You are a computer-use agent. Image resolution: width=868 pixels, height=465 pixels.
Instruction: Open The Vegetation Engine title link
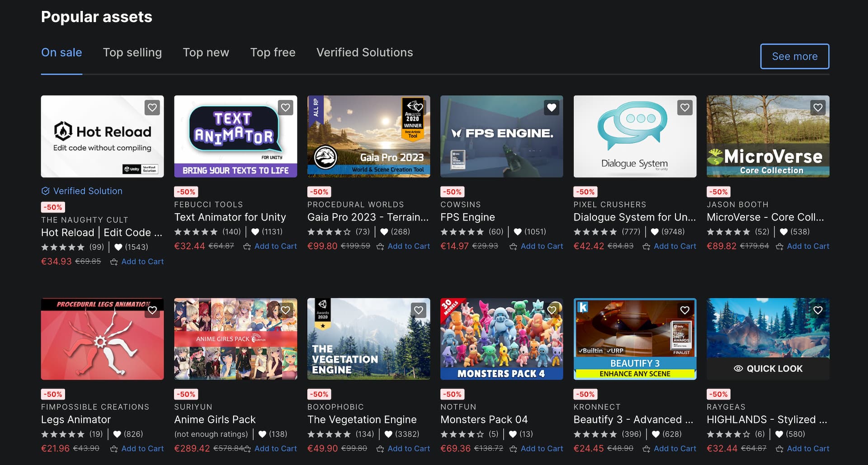coord(362,420)
